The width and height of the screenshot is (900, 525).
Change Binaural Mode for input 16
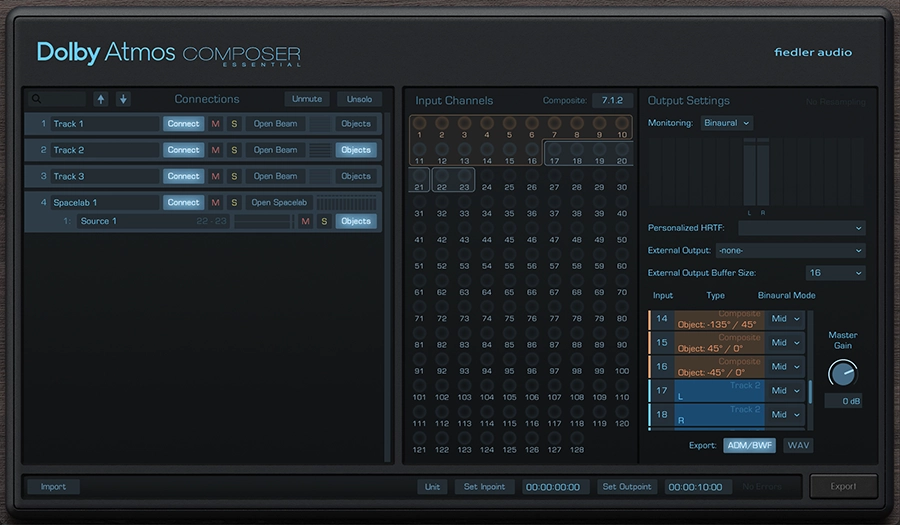pos(785,367)
